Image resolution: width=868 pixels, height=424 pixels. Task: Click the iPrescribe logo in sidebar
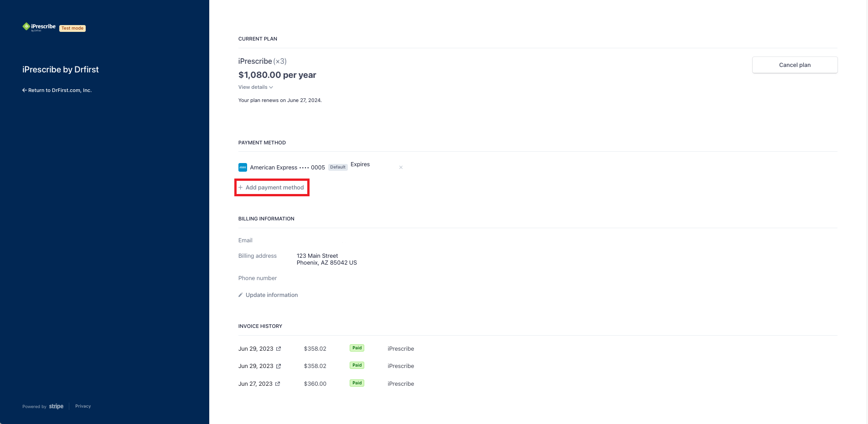(39, 27)
